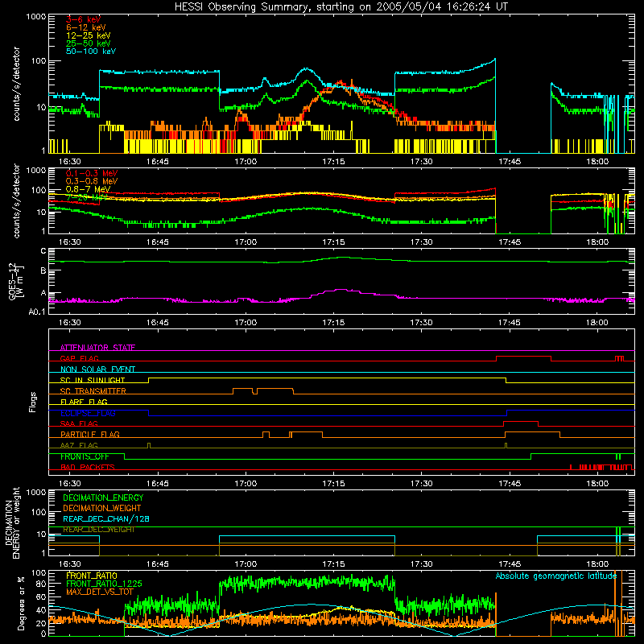Click the SC_TRANSMITTER flag label
This screenshot has width=644, height=644.
click(93, 391)
